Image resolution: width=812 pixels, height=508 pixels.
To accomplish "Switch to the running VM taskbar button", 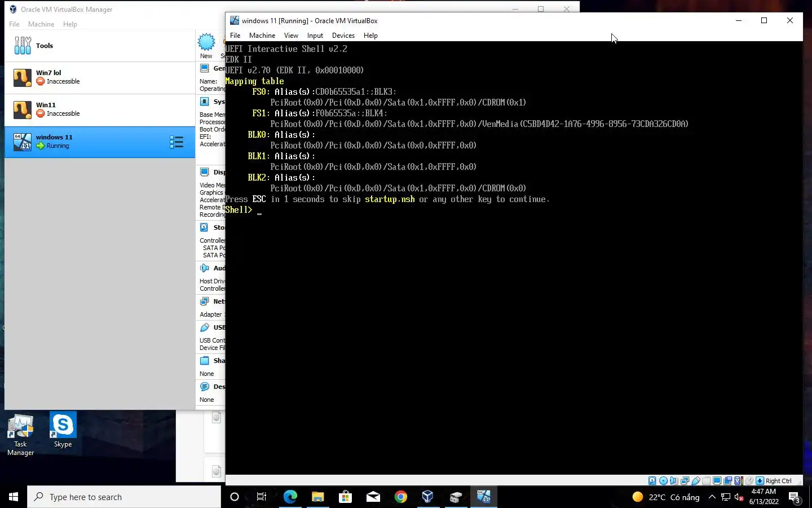I will pyautogui.click(x=483, y=497).
